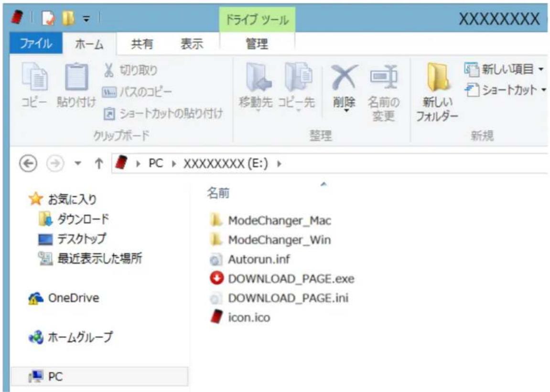
Task: Click the title bar red drive system icon
Action: click(17, 17)
